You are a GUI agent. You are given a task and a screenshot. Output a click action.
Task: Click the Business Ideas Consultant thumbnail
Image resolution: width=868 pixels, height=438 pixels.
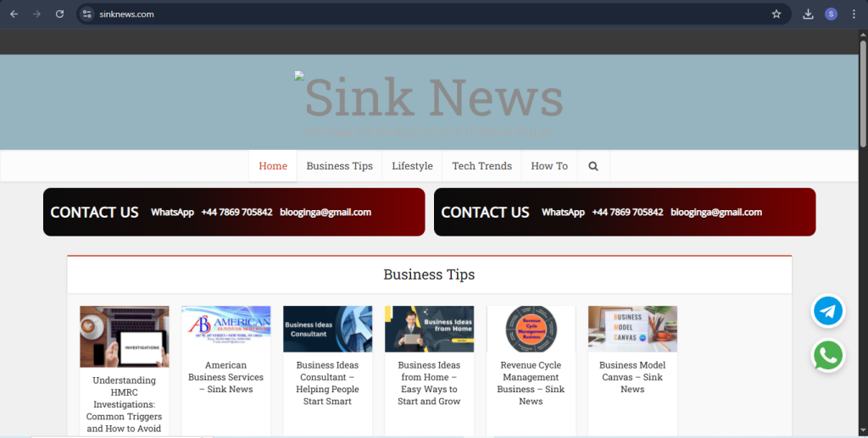point(328,329)
